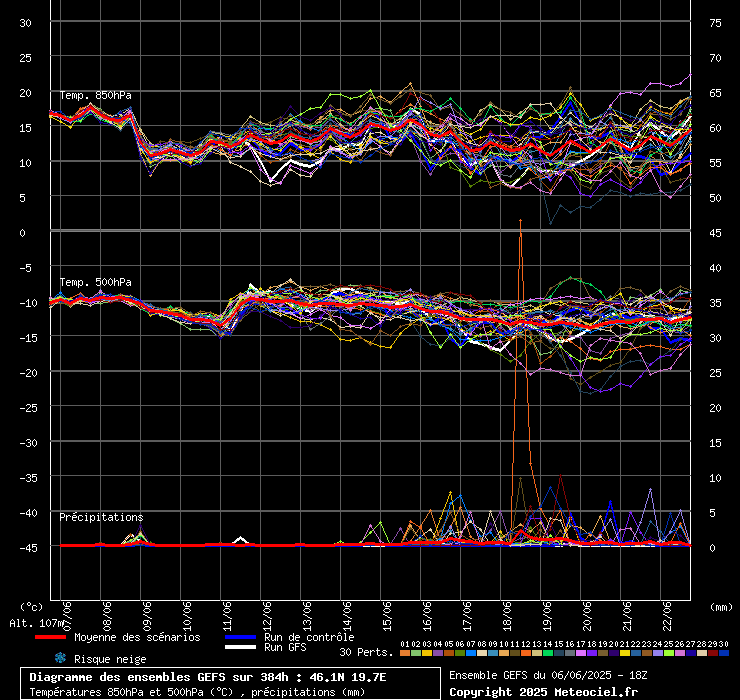Image resolution: width=740 pixels, height=700 pixels.
Task: Click Ensemble GEFS du 06/06/2025 - 18Z text
Action: (548, 675)
